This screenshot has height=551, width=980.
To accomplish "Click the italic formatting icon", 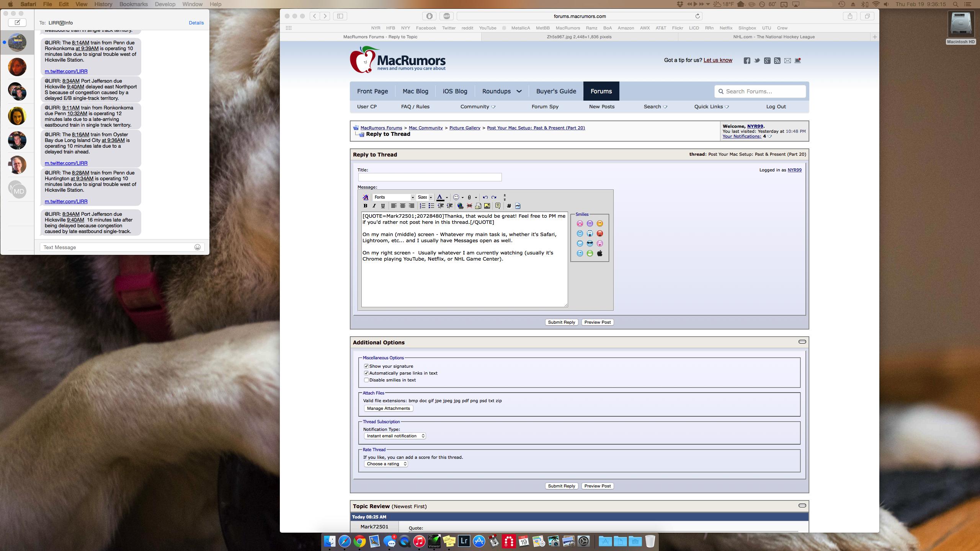I will tap(374, 206).
